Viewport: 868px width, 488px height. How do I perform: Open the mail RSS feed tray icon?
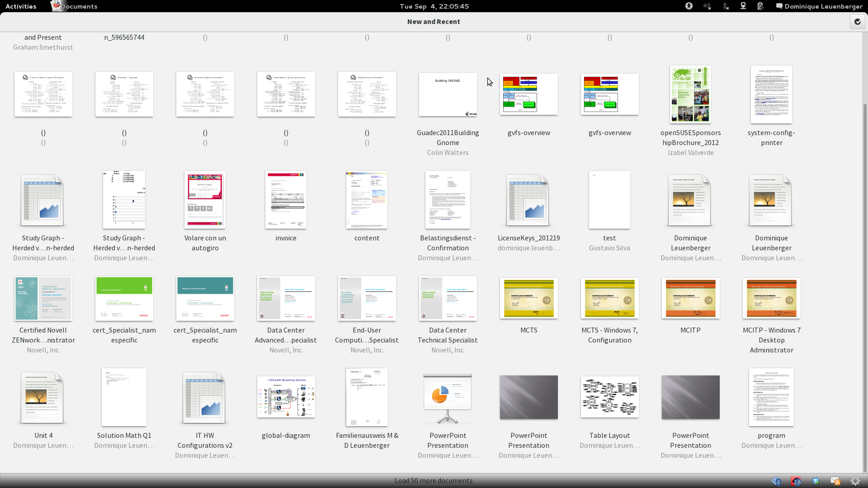835,481
